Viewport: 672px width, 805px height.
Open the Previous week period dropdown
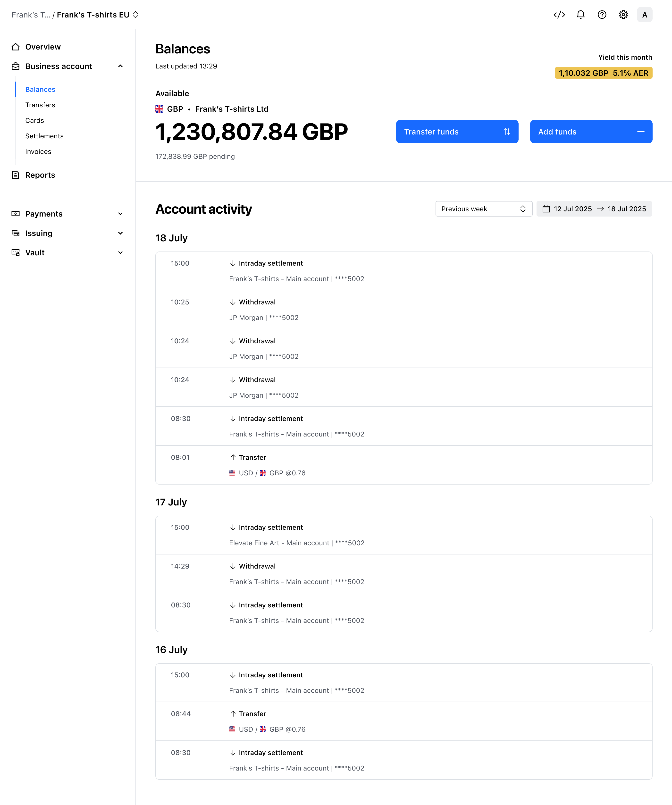(x=484, y=209)
